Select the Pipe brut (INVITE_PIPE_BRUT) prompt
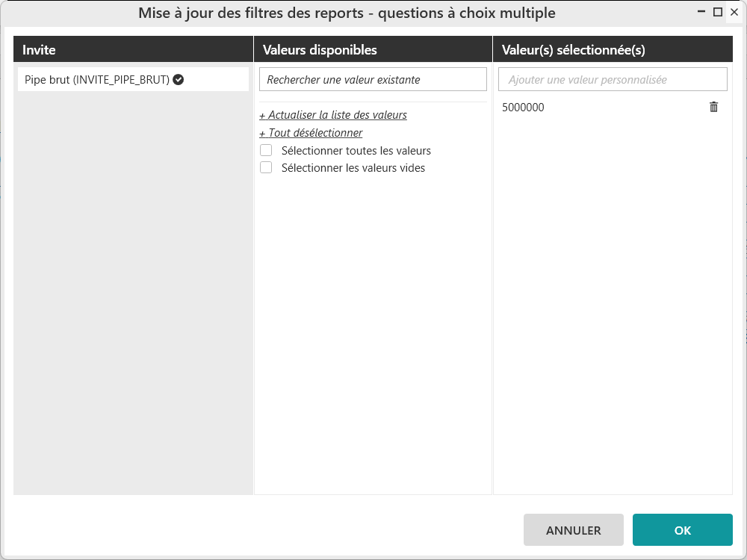The width and height of the screenshot is (747, 560). pyautogui.click(x=97, y=80)
